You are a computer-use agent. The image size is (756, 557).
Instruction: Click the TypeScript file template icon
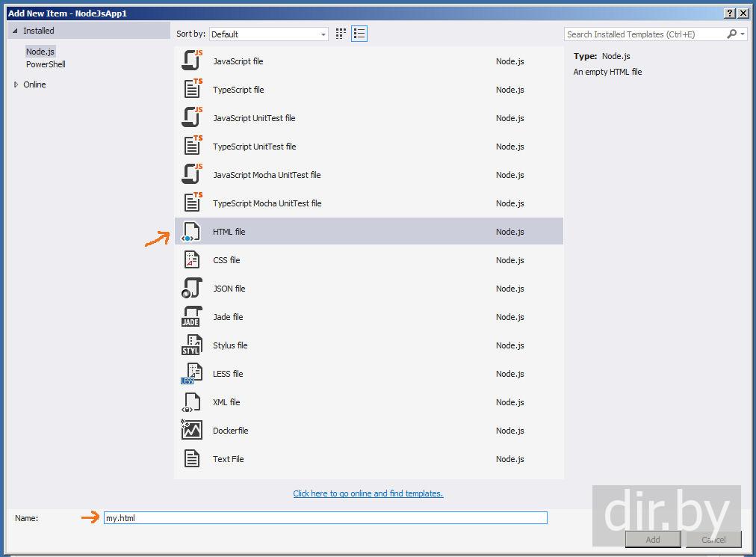[x=193, y=89]
